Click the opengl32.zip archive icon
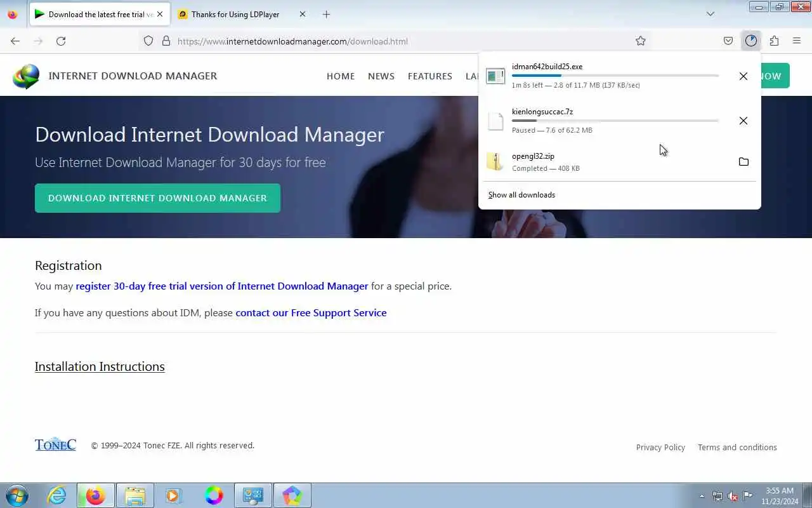 pos(495,162)
